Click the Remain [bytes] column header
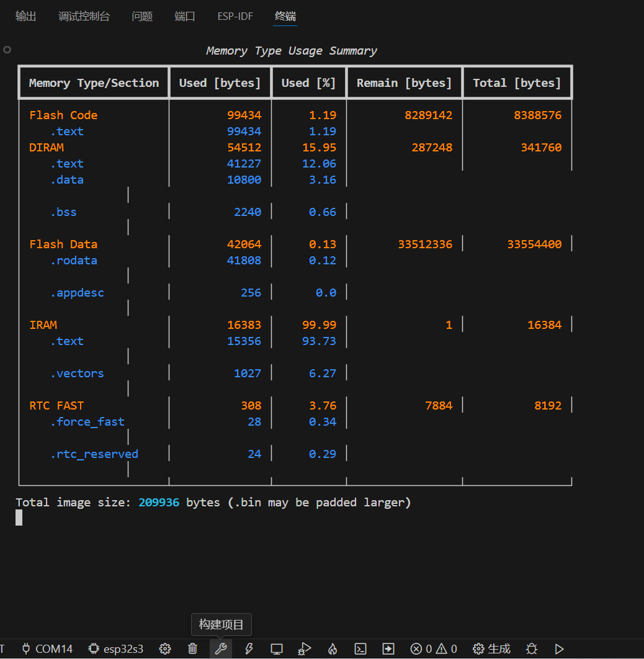Image resolution: width=644 pixels, height=659 pixels. coord(404,83)
